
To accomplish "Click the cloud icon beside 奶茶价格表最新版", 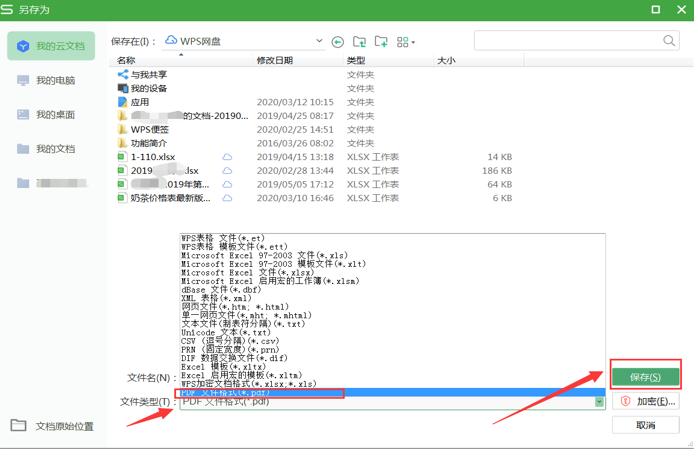I will [227, 198].
